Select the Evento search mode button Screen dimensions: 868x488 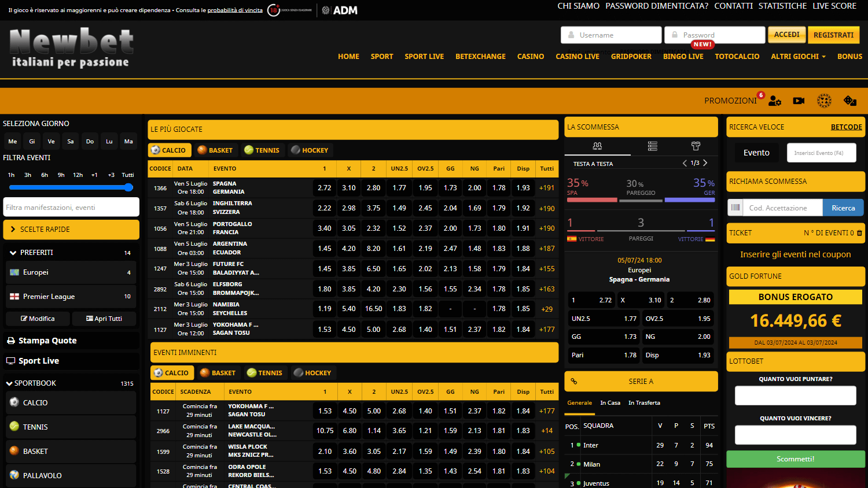[756, 153]
